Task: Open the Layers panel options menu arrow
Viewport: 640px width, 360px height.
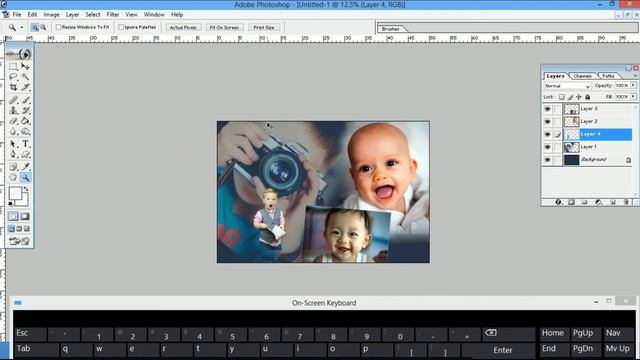Action: pyautogui.click(x=635, y=76)
